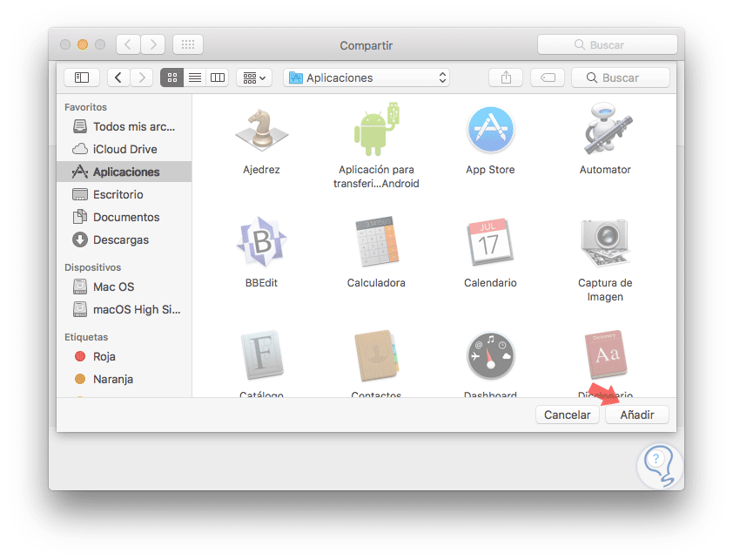
Task: Filter by the Naranja tag
Action: coord(124,379)
